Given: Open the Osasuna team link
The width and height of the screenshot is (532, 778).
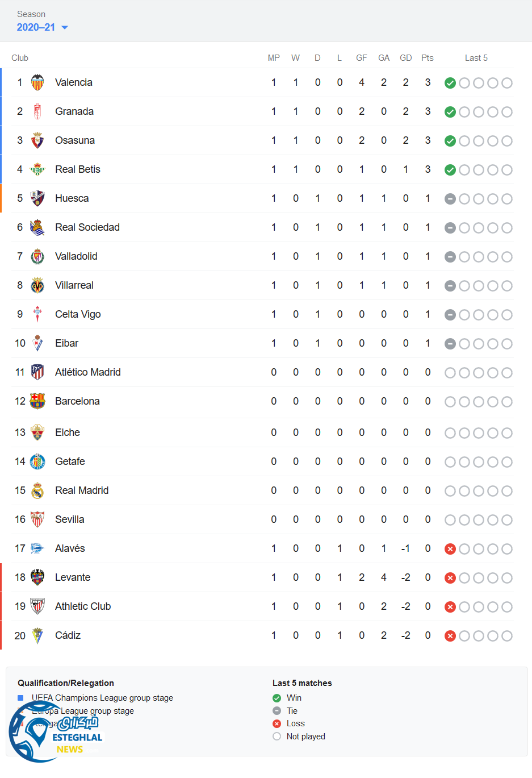Looking at the screenshot, I should click(x=75, y=140).
